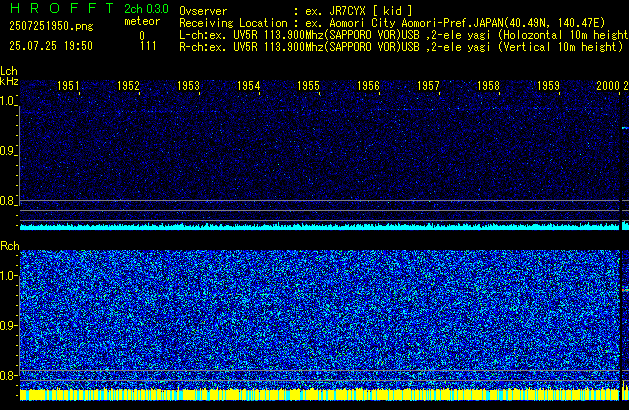
Task: Click the date stamp 25.07.25 19:50
Action: (x=51, y=46)
